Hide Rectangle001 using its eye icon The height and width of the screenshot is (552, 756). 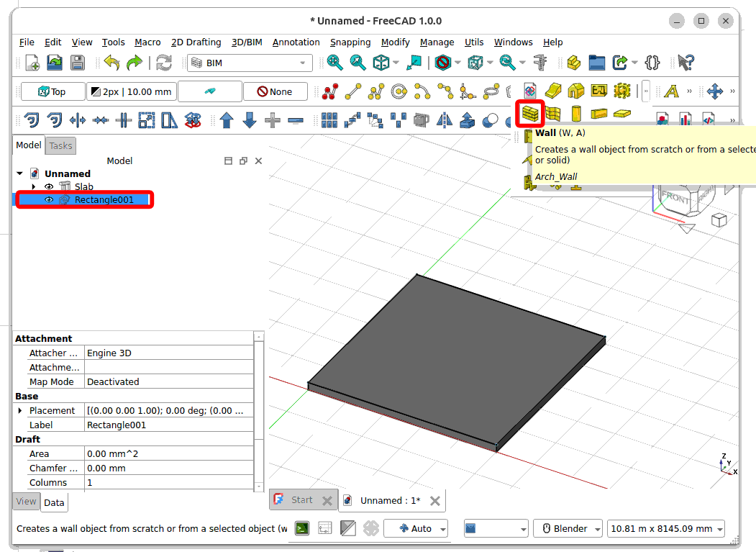click(x=50, y=200)
